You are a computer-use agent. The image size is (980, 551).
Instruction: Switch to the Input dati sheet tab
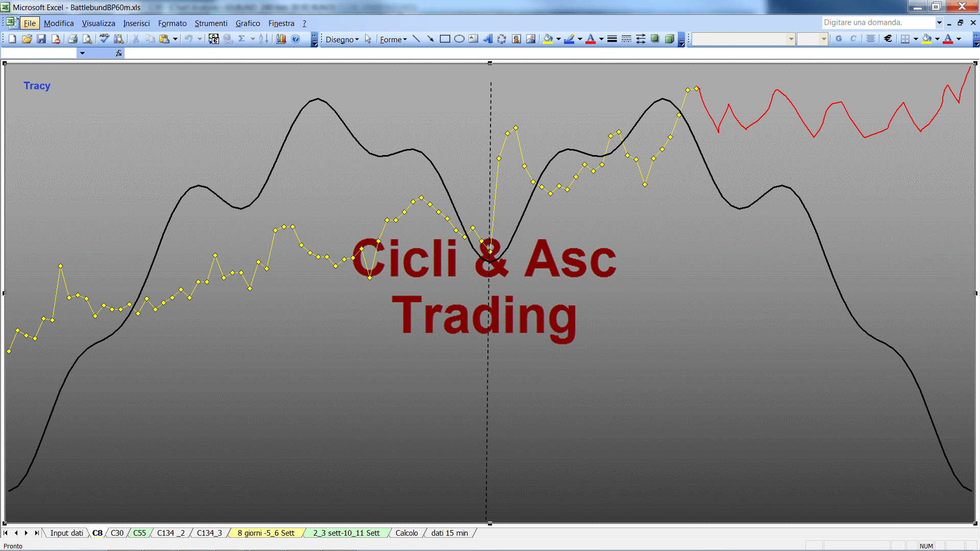66,533
